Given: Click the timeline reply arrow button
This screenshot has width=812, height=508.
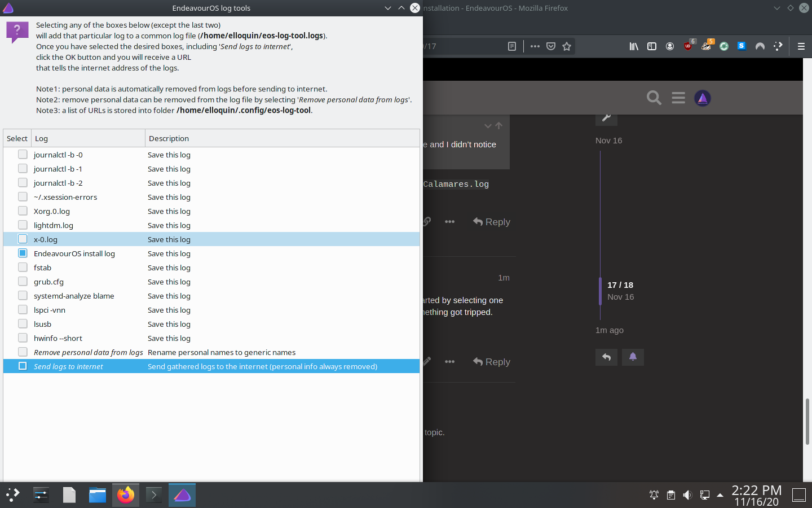Looking at the screenshot, I should [x=606, y=357].
